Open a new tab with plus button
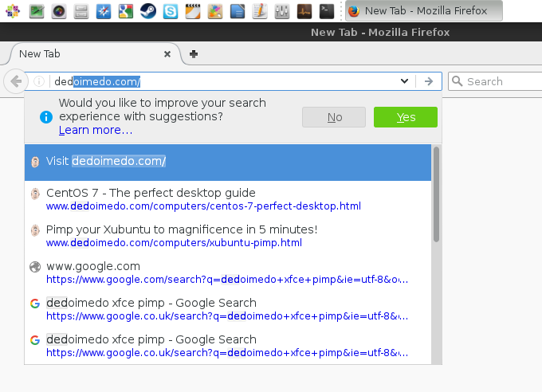 coord(194,54)
